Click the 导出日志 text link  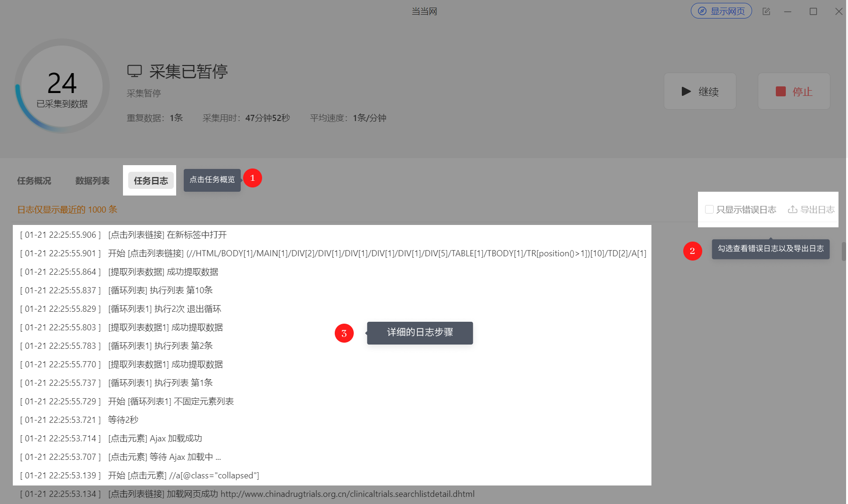pos(818,209)
